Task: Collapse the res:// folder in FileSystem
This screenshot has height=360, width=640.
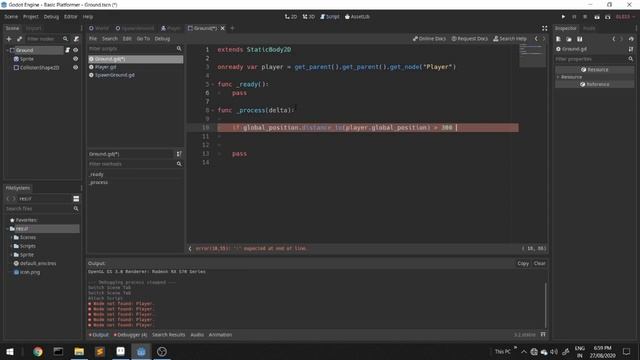Action: click(7, 229)
